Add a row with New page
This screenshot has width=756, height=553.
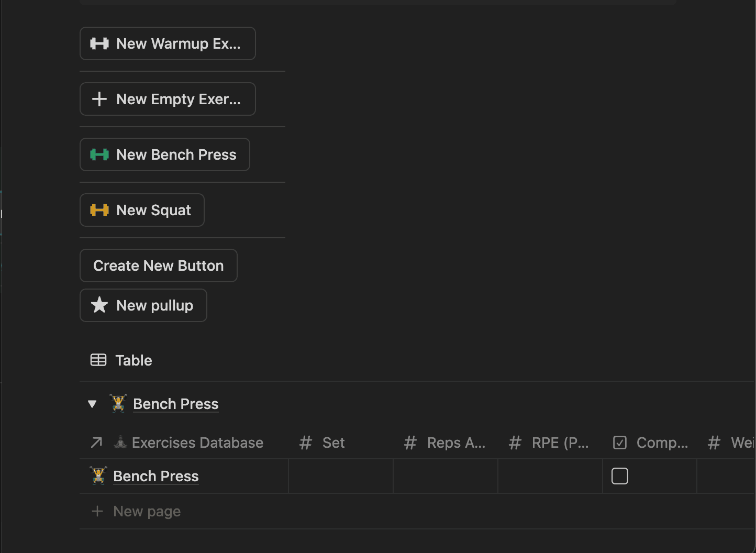pyautogui.click(x=147, y=511)
